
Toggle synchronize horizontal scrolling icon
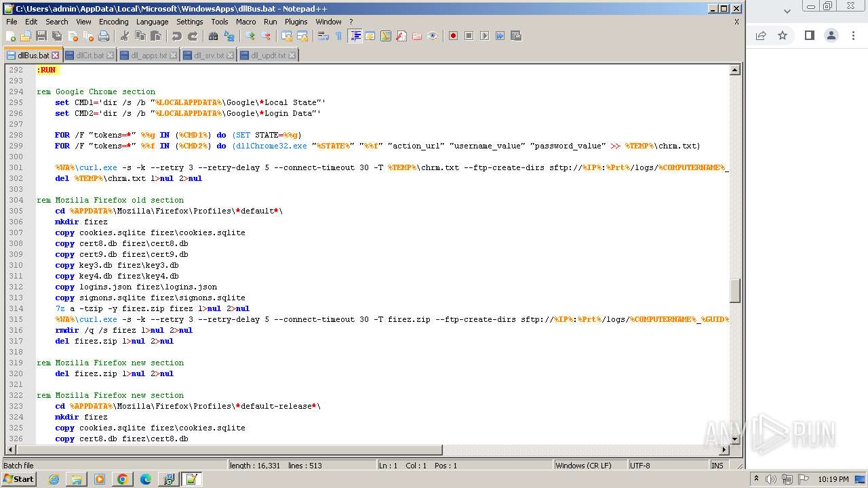click(x=302, y=36)
